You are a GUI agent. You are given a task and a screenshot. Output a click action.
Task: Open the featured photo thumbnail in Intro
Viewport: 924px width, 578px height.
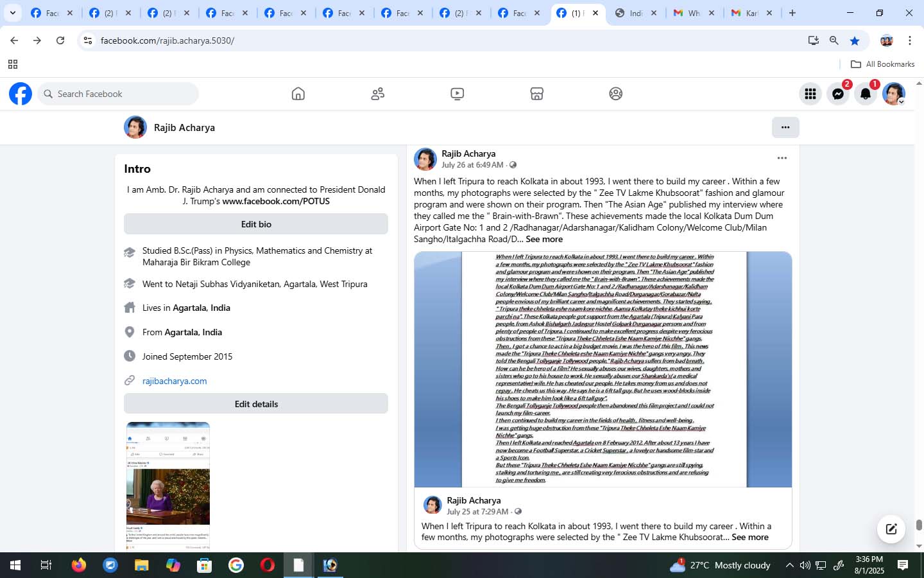point(168,486)
